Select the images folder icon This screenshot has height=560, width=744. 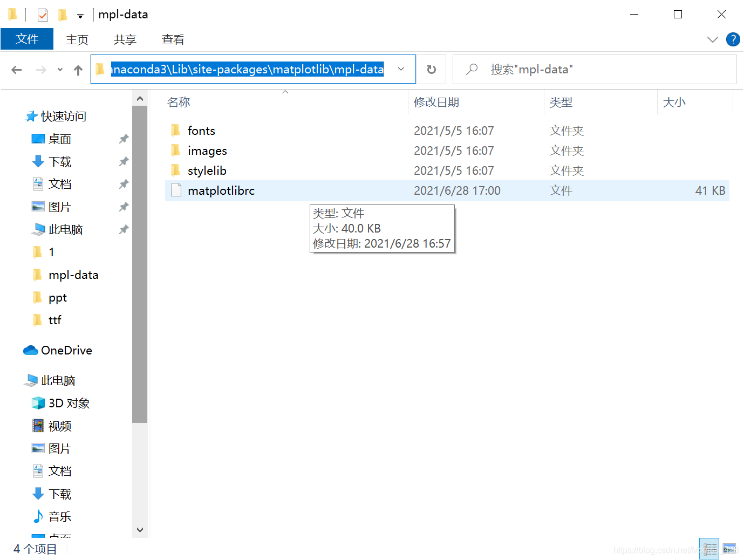pyautogui.click(x=175, y=151)
